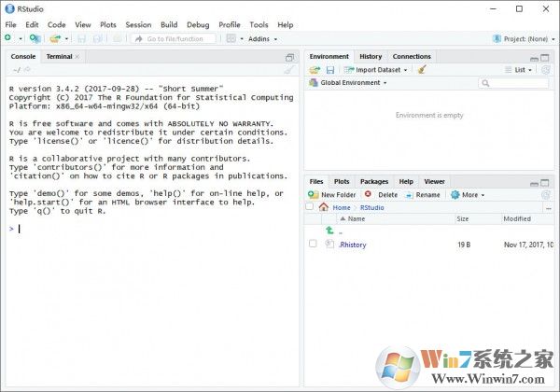Image resolution: width=560 pixels, height=392 pixels.
Task: Open the Profile menu
Action: pos(230,24)
